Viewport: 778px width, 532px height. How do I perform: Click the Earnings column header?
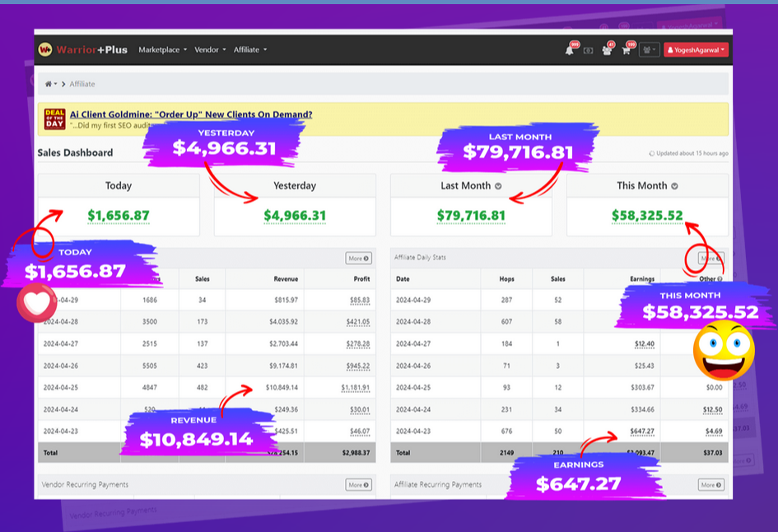[642, 279]
